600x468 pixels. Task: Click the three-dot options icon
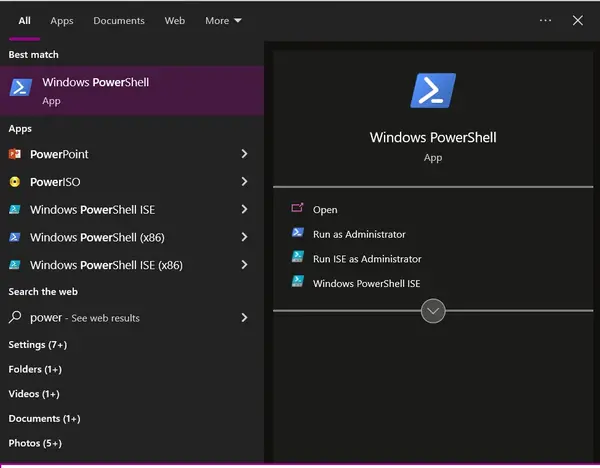coord(545,20)
